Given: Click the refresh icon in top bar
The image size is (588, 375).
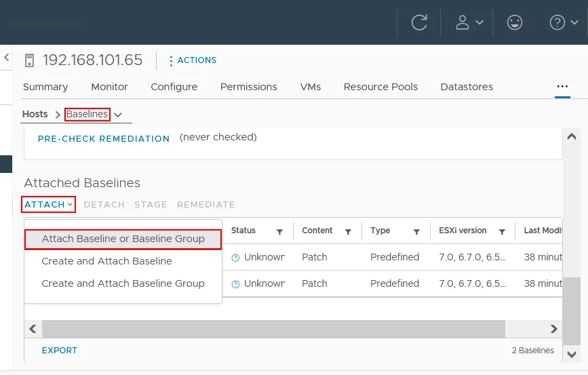Looking at the screenshot, I should [x=419, y=22].
